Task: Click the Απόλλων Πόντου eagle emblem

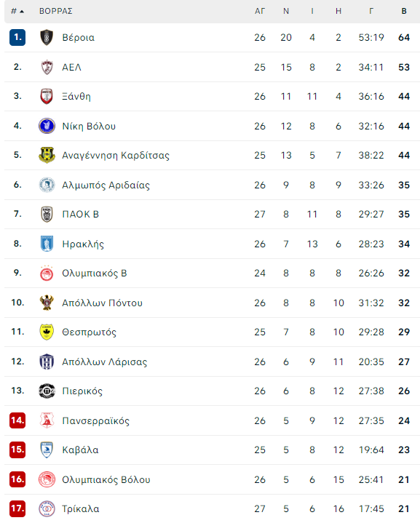Action: (x=47, y=303)
